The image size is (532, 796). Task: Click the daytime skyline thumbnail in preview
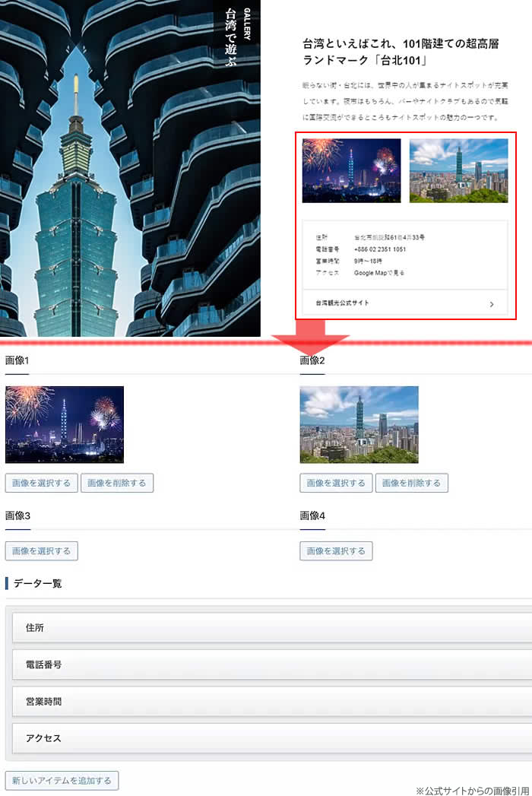coord(458,170)
